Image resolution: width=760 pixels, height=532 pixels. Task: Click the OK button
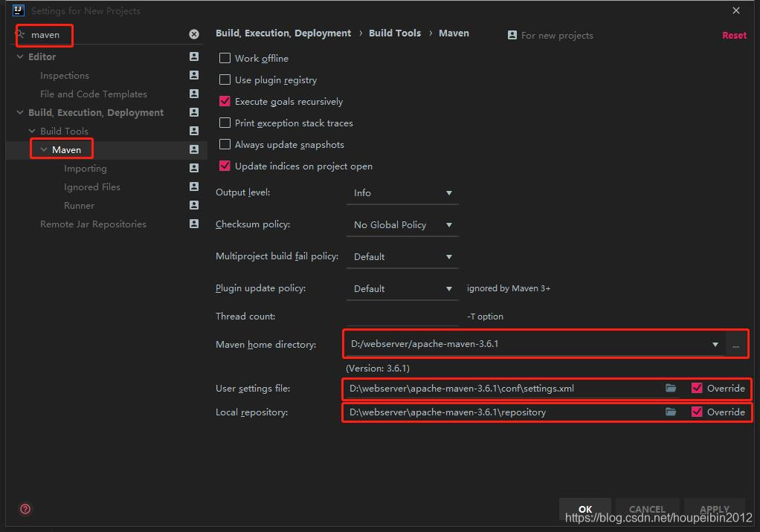click(x=585, y=509)
